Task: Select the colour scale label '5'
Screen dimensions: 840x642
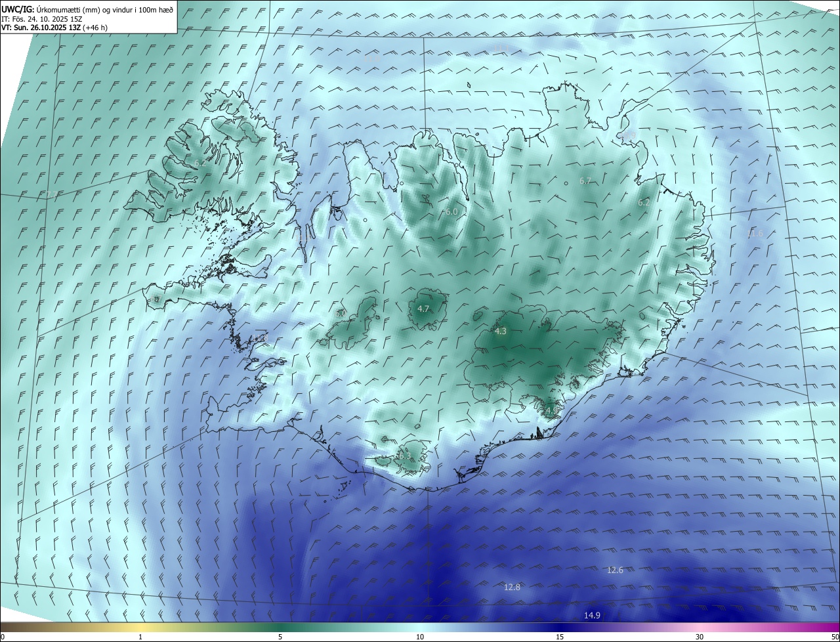Action: [x=281, y=637]
